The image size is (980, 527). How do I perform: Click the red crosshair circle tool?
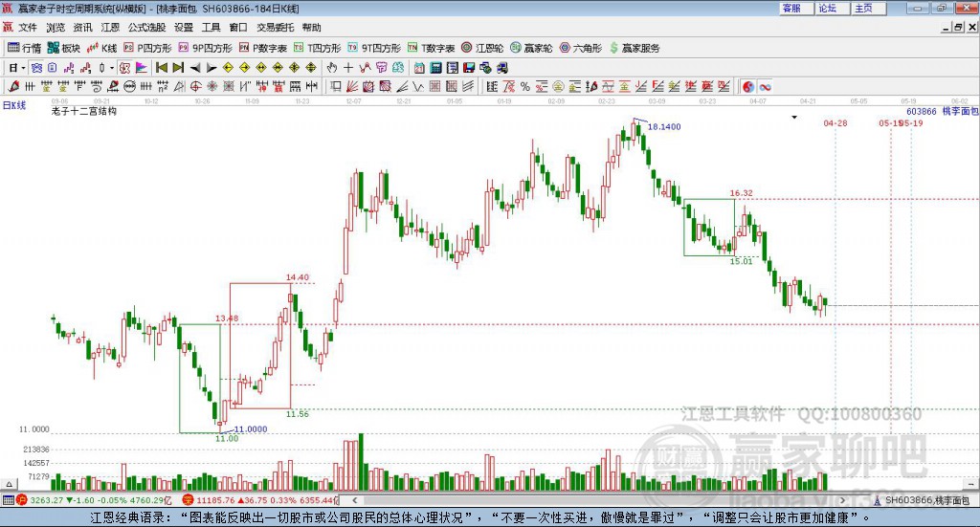click(195, 87)
